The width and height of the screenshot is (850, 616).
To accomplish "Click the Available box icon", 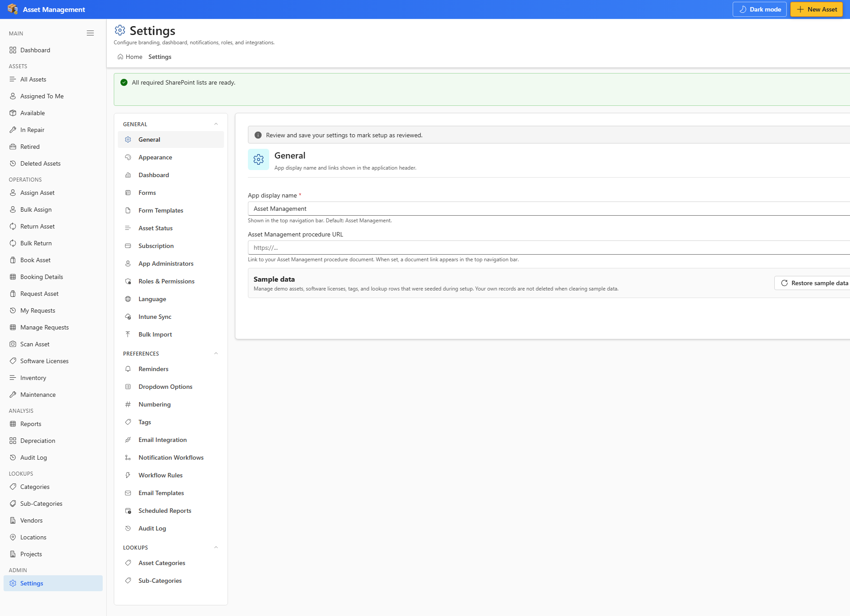I will (13, 113).
